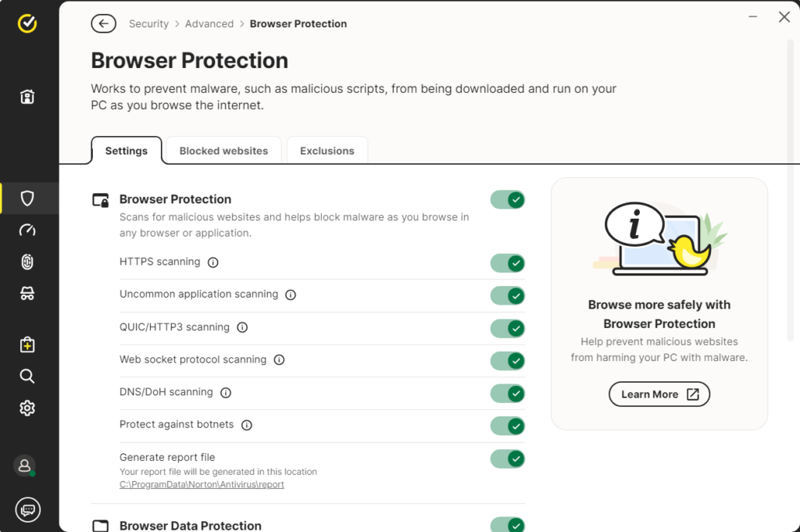Disable Generate report file switch
Image resolution: width=800 pixels, height=532 pixels.
[x=508, y=459]
